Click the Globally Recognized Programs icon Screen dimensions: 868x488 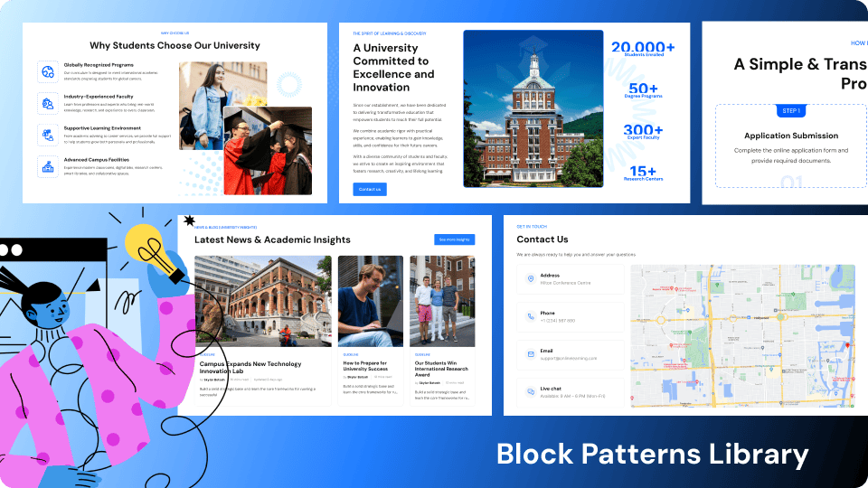(47, 71)
